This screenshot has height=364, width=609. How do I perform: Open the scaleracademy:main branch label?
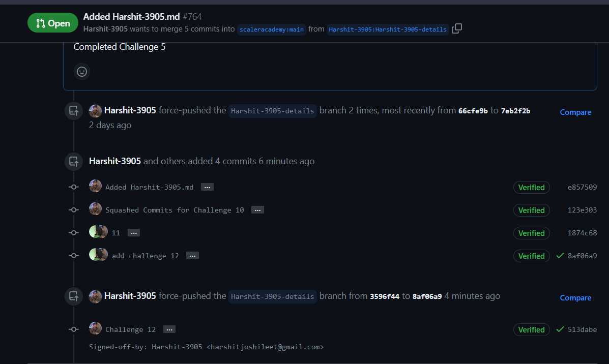[271, 29]
